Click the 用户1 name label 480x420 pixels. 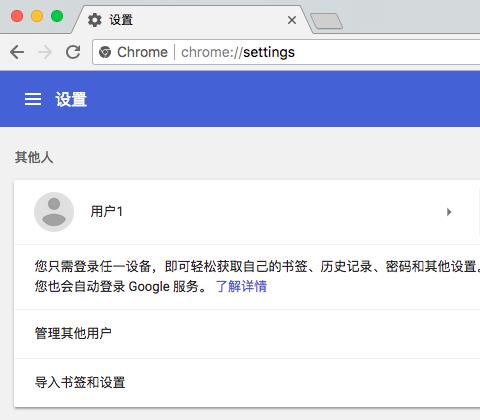(x=107, y=211)
